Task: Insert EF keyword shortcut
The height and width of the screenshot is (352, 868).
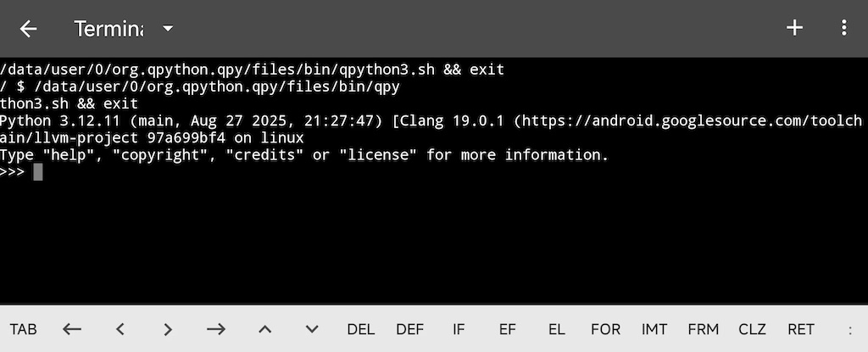Action: coord(507,329)
